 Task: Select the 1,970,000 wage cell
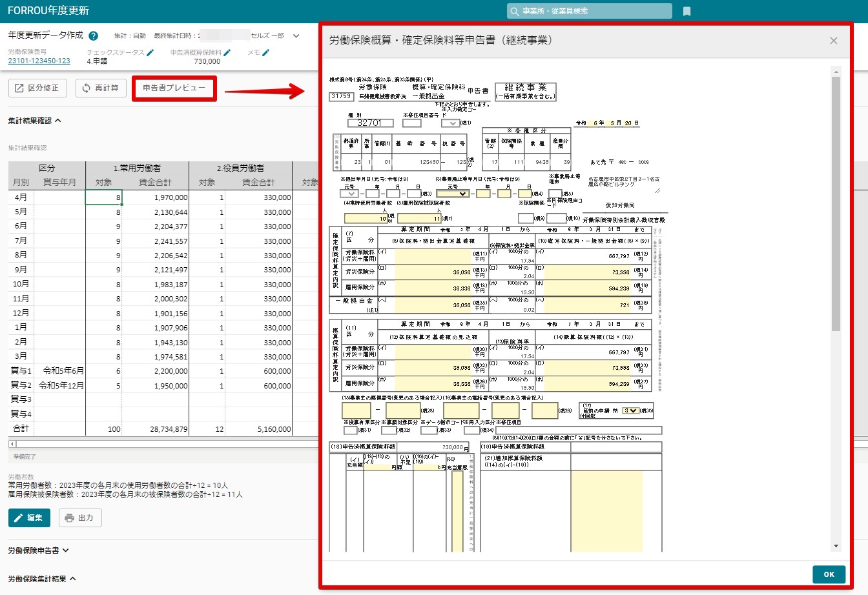click(155, 197)
